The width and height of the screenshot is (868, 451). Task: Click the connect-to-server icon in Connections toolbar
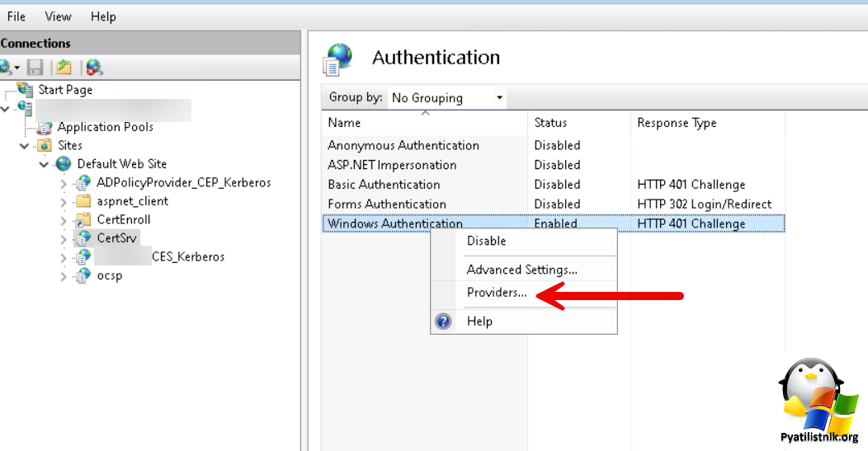7,68
